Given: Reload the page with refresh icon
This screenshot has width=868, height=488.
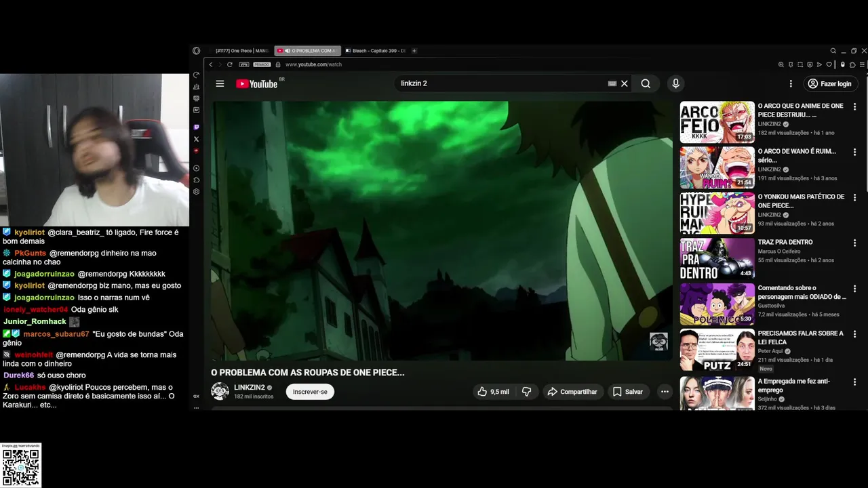Looking at the screenshot, I should click(x=230, y=64).
